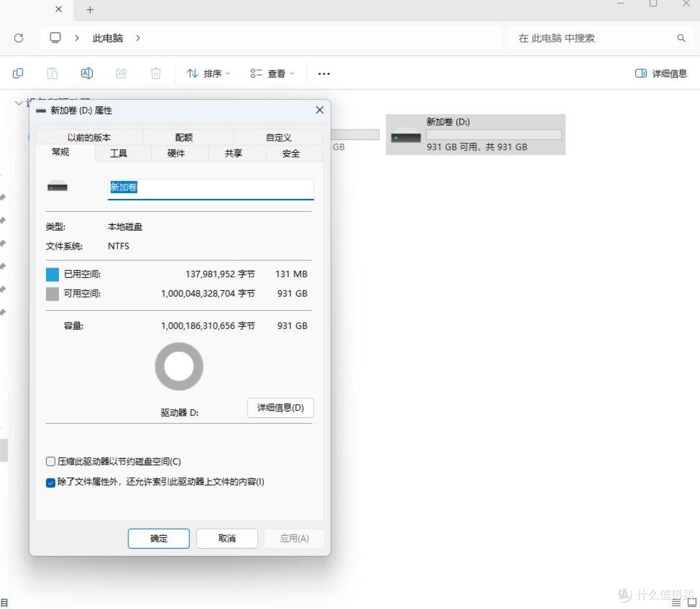Switch to the 安全 tab
Viewport: 700px width, 609px height.
click(291, 154)
